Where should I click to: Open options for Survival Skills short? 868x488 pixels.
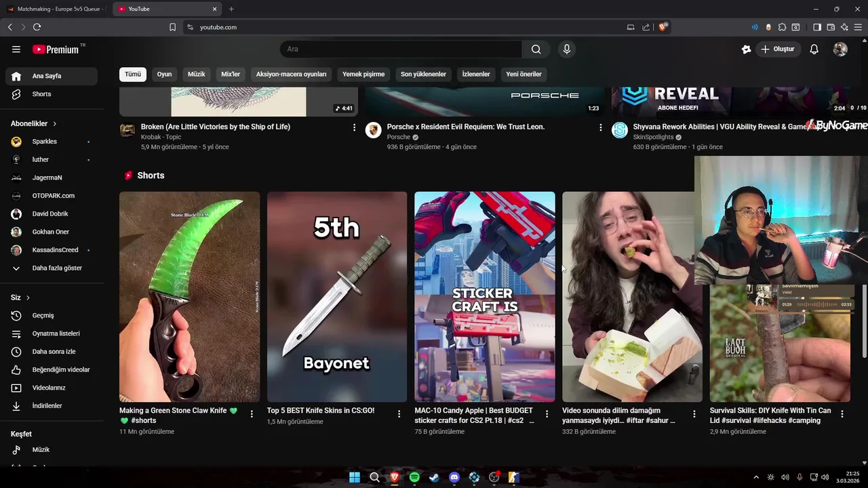tap(842, 413)
